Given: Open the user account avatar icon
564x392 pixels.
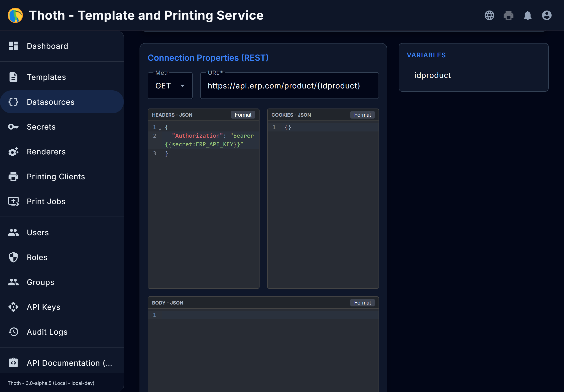Looking at the screenshot, I should pos(547,15).
